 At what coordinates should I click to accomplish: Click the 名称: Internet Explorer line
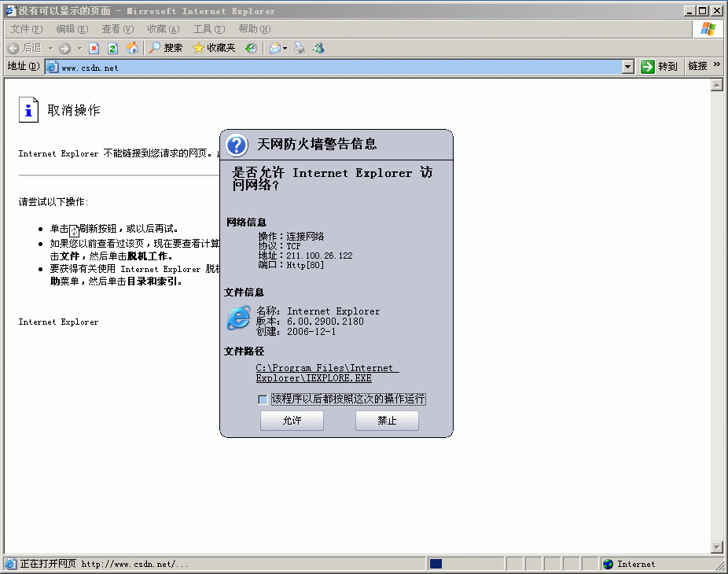pos(318,311)
